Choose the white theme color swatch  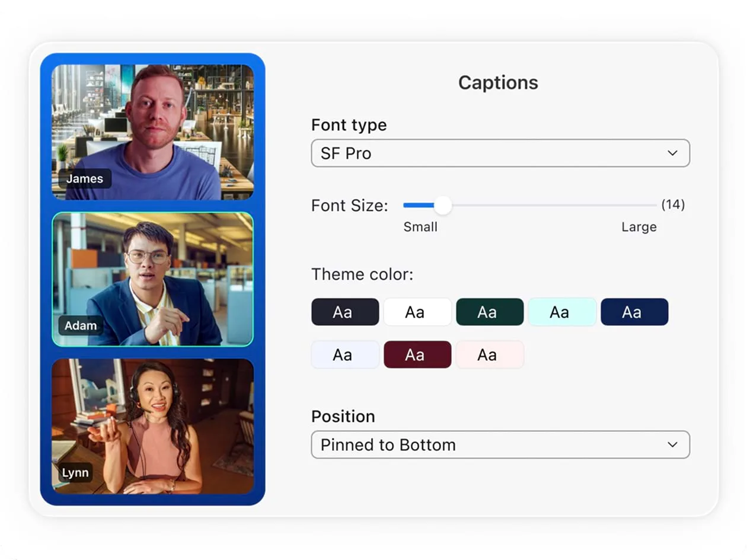point(417,312)
